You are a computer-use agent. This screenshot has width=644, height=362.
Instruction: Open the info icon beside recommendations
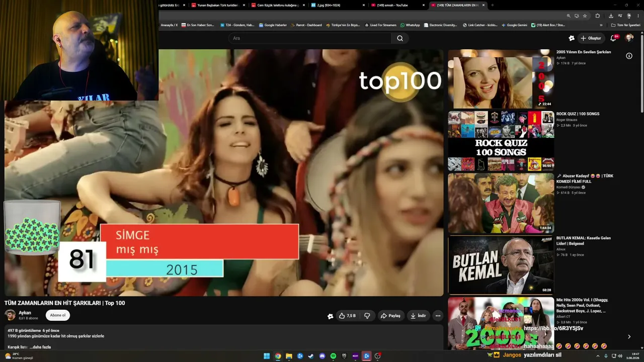coord(629,56)
